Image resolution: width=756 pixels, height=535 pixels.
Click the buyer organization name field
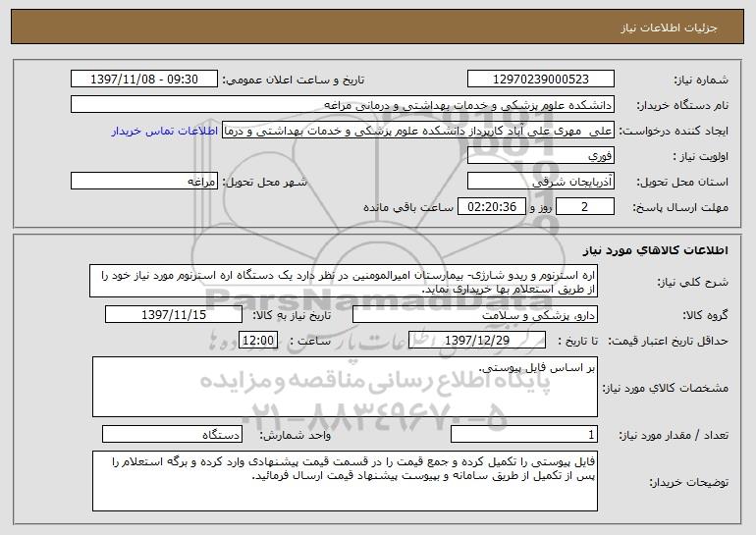343,105
